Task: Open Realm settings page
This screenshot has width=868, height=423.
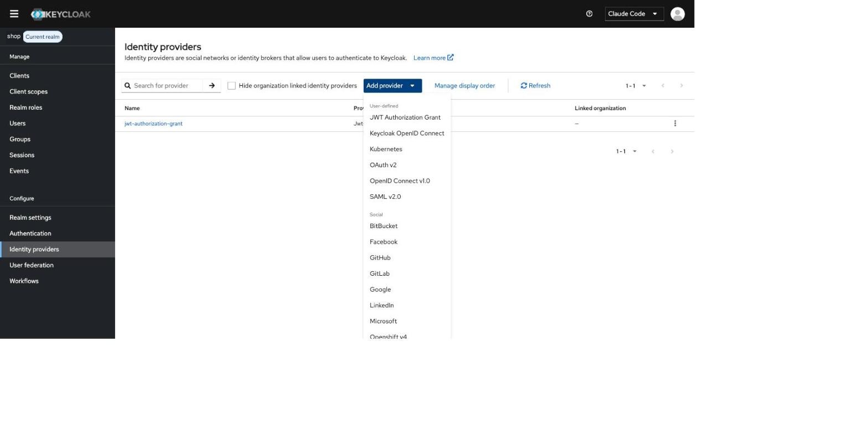Action: tap(58, 218)
